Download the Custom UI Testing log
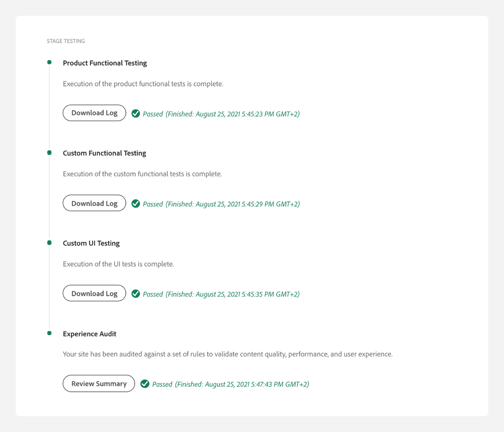 click(x=94, y=293)
